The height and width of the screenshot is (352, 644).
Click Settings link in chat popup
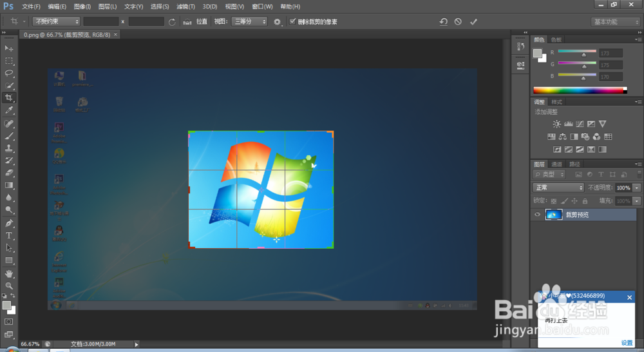click(627, 342)
